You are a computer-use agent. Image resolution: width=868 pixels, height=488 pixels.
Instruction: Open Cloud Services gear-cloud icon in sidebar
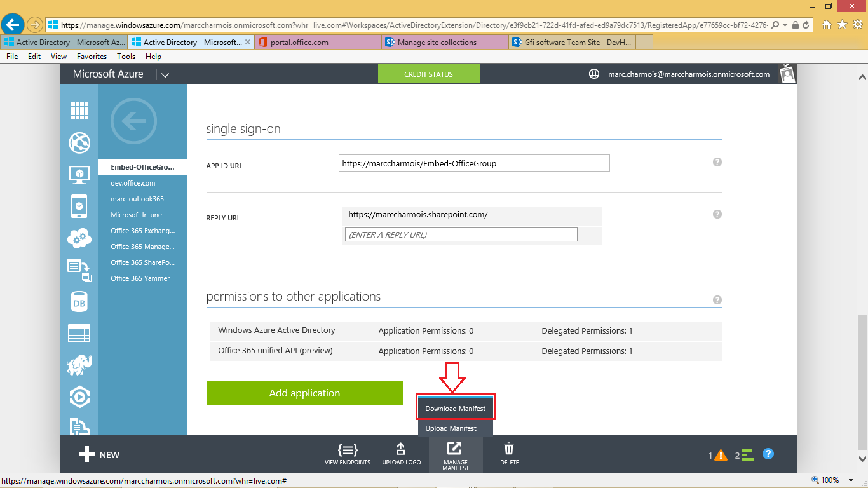tap(79, 238)
